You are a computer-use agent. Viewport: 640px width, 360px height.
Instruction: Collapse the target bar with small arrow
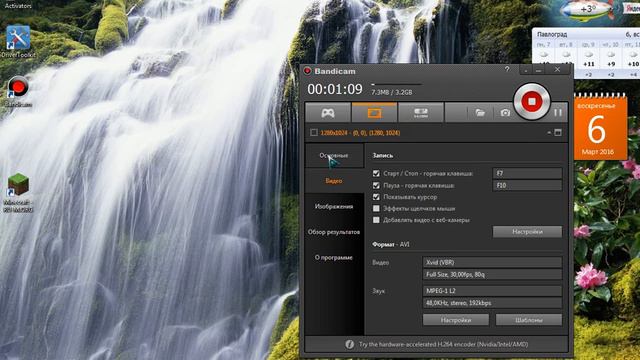point(549,133)
